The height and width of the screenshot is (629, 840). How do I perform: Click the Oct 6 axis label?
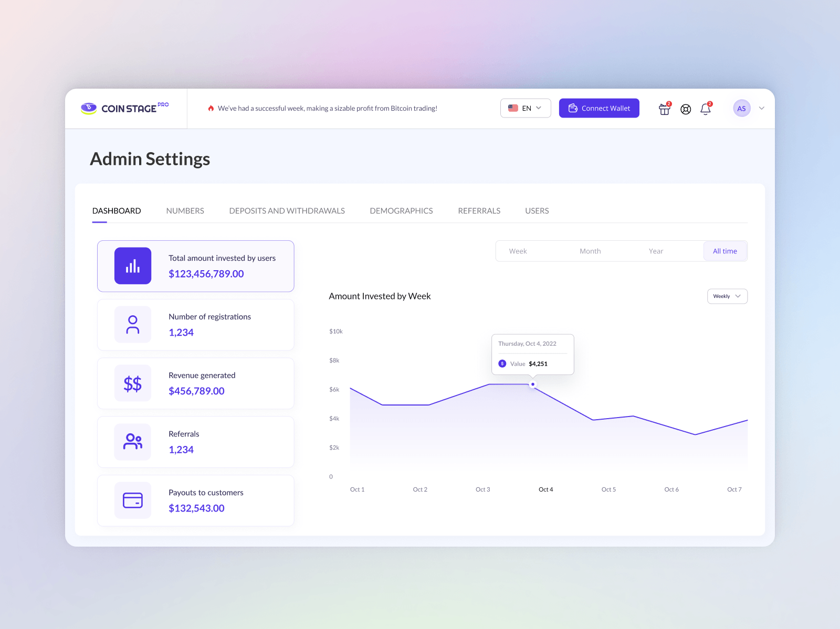671,489
